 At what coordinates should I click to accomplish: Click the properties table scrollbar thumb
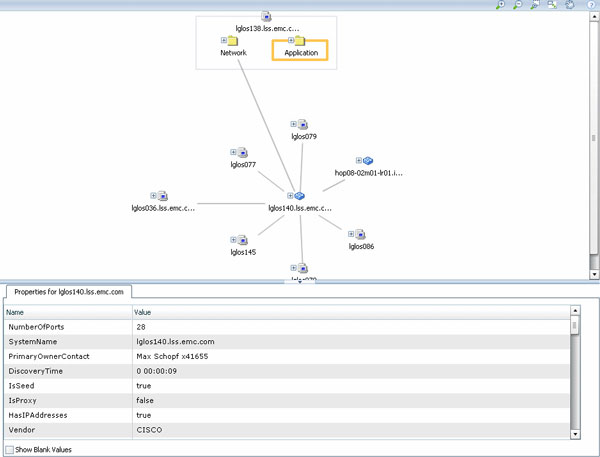(x=575, y=325)
